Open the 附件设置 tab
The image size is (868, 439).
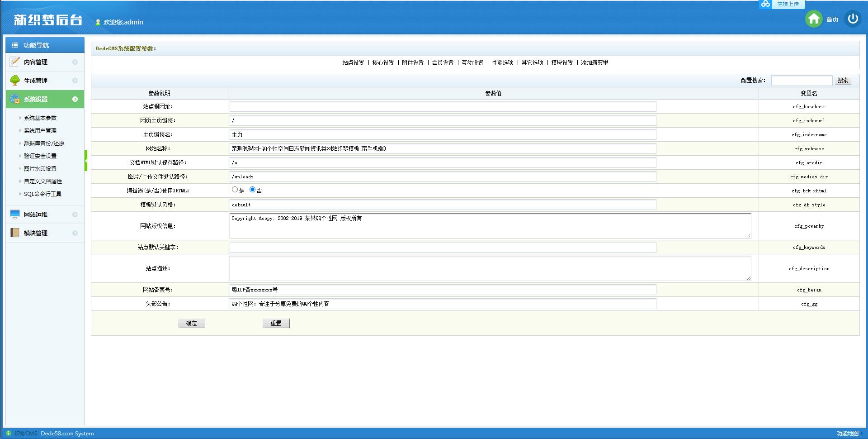pos(413,62)
